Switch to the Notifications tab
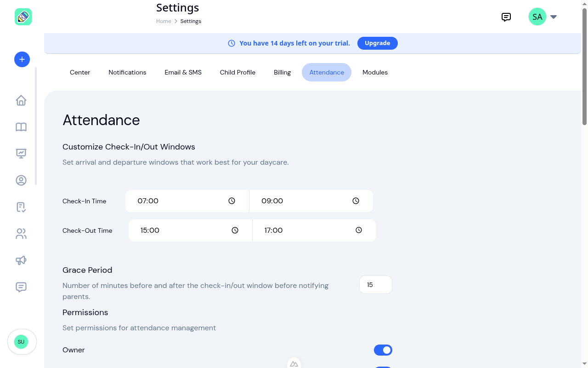Screen dimensions: 588x368 coord(127,72)
